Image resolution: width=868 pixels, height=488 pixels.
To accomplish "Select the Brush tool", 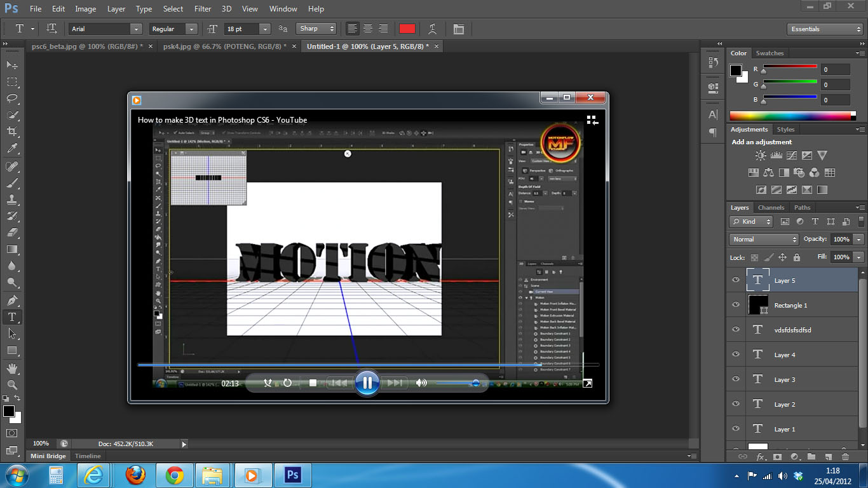I will (12, 183).
